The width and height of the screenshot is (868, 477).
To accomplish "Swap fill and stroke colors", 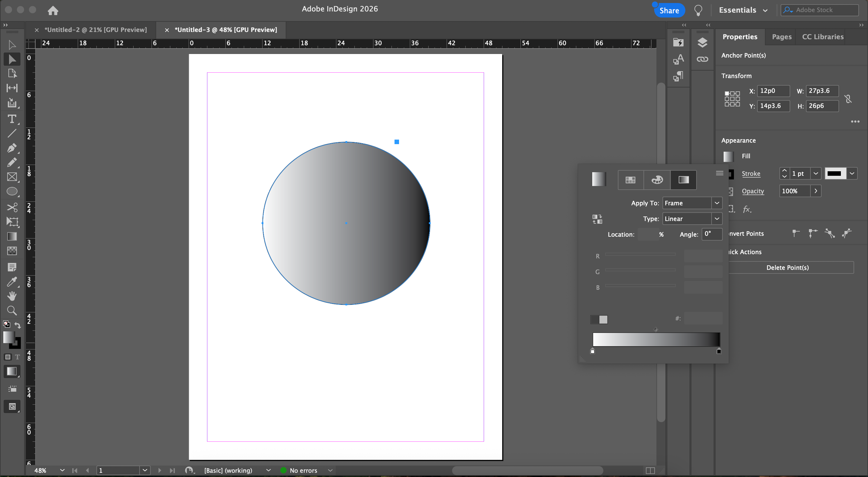I will pyautogui.click(x=17, y=325).
